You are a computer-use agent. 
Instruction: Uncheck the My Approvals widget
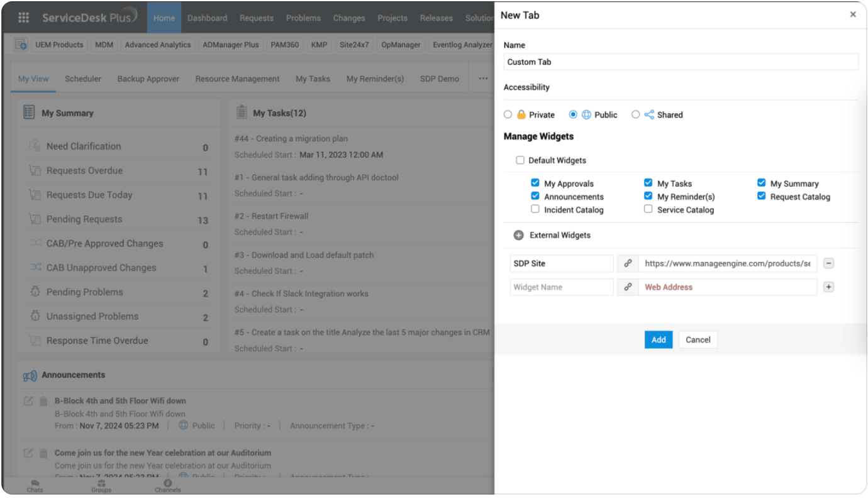coord(535,183)
